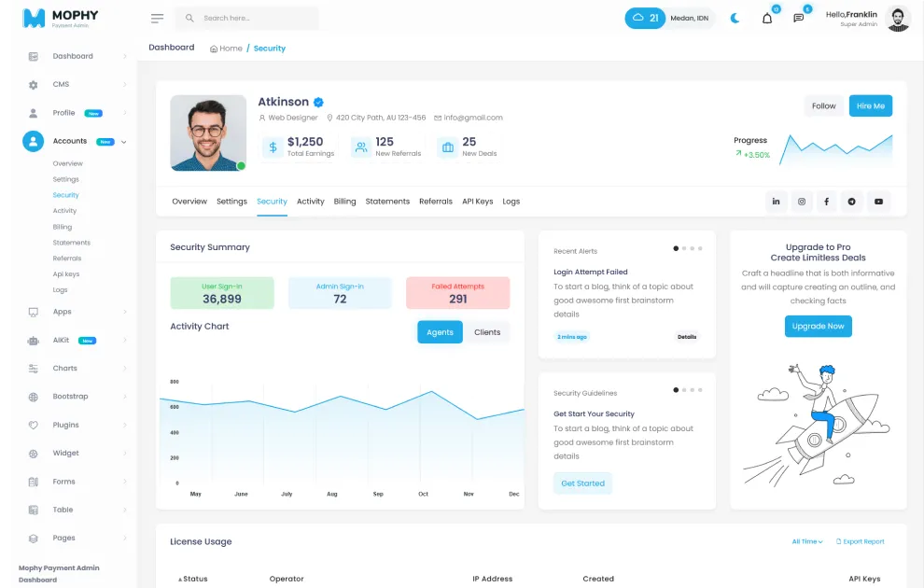Image resolution: width=924 pixels, height=588 pixels.
Task: Click the Plugins heart sidebar icon
Action: coord(33,426)
